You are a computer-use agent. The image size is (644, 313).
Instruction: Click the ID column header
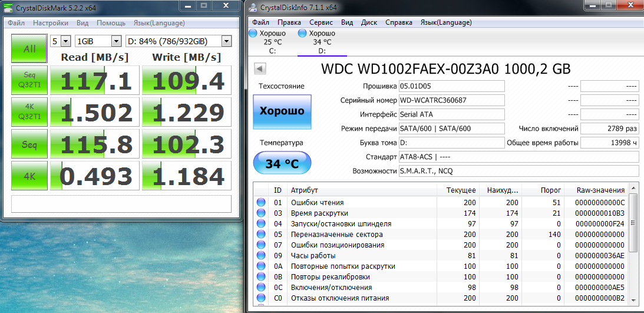click(x=278, y=190)
